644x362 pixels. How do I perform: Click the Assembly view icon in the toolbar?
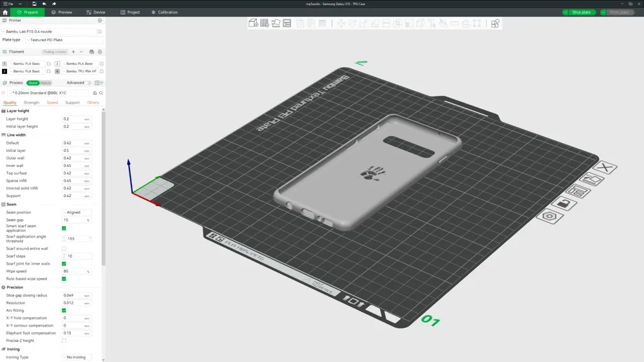coord(495,23)
